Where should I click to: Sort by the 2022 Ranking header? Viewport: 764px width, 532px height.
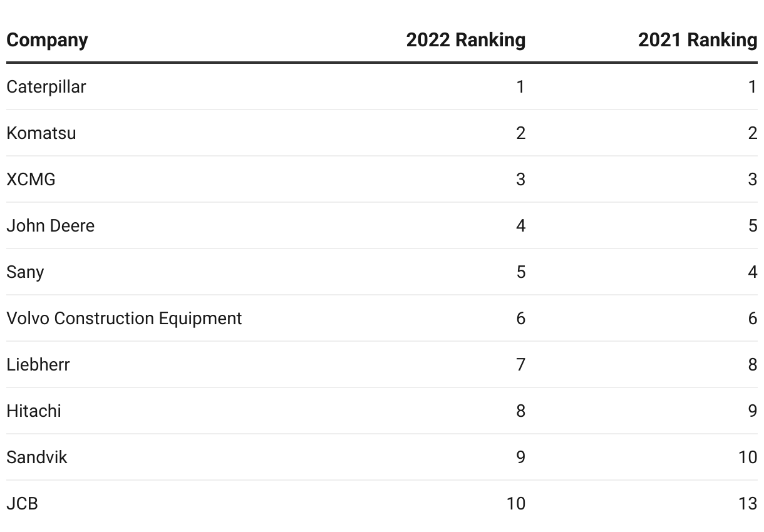(x=466, y=40)
